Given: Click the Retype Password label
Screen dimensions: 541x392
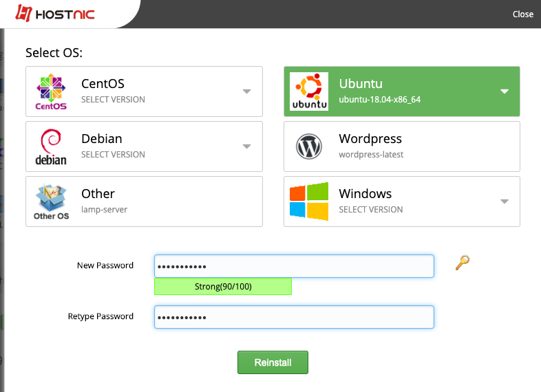Looking at the screenshot, I should click(100, 316).
